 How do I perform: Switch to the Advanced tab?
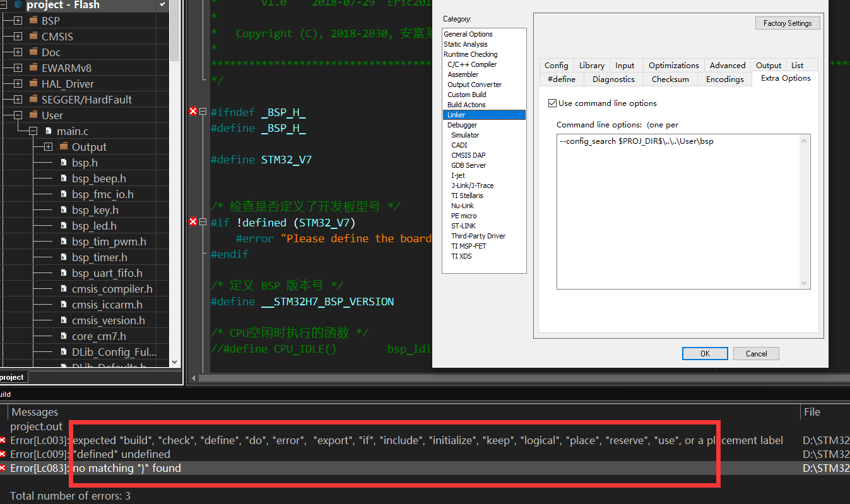click(728, 65)
